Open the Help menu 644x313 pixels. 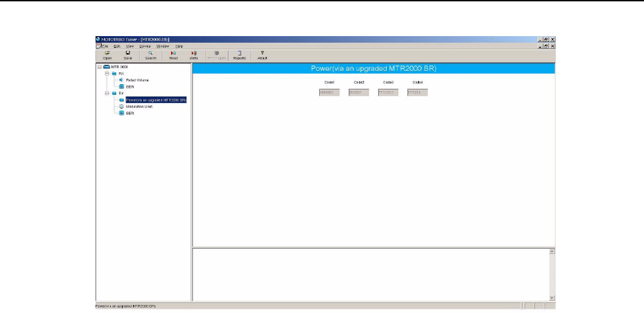179,46
